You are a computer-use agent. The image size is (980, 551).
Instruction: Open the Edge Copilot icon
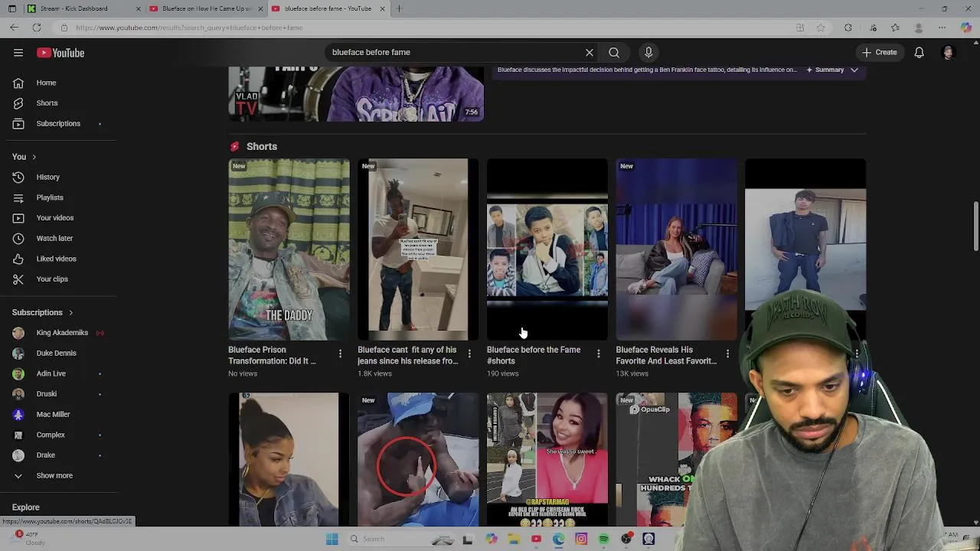click(x=966, y=28)
